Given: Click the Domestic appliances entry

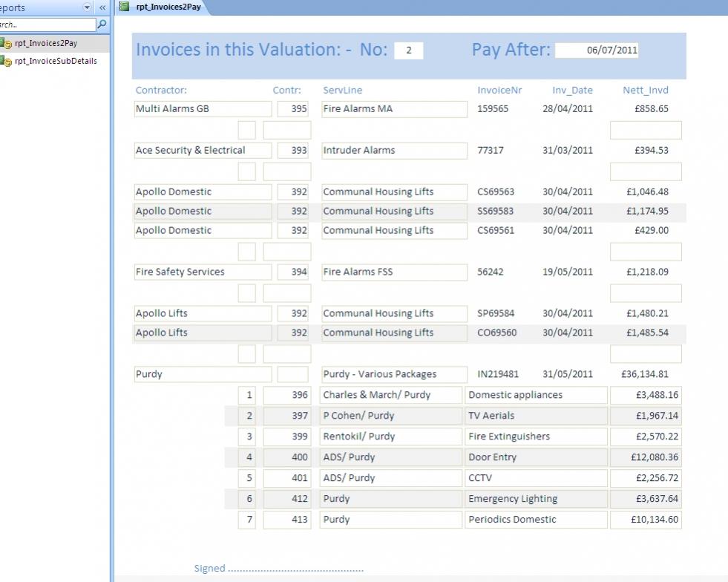Looking at the screenshot, I should pos(536,395).
